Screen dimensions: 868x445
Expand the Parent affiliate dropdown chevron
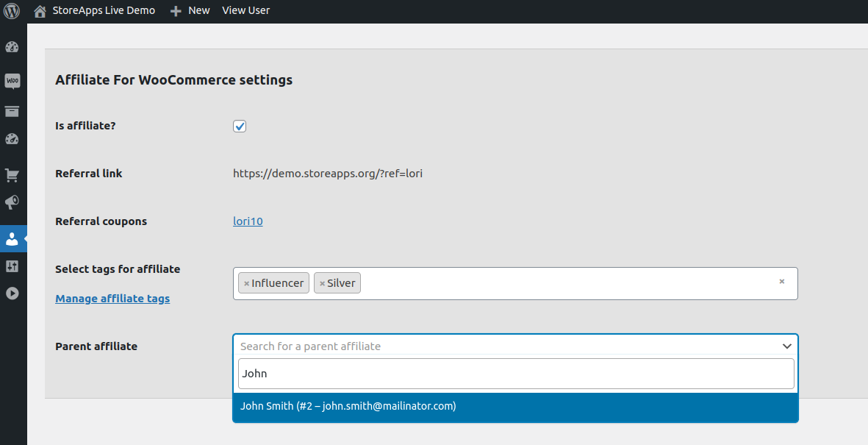(x=786, y=346)
